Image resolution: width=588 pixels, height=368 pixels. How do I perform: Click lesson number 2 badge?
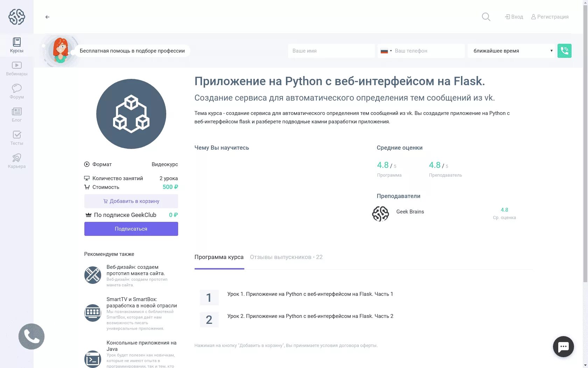tap(209, 320)
